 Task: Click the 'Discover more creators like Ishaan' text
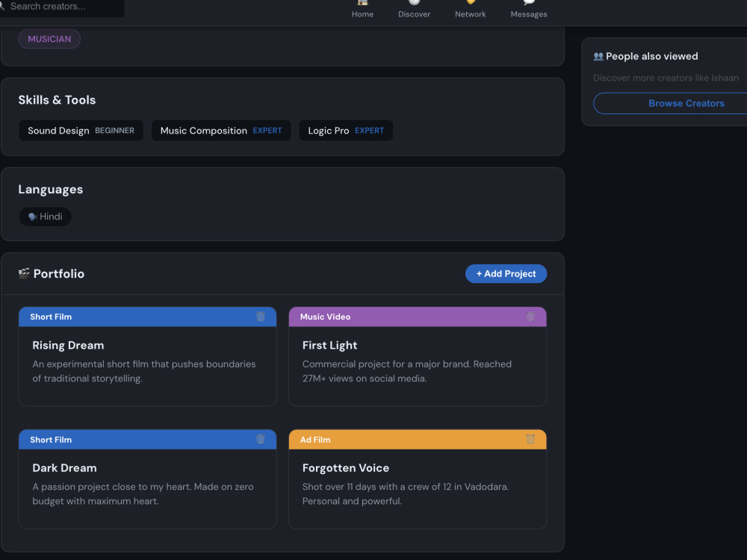[x=666, y=78]
